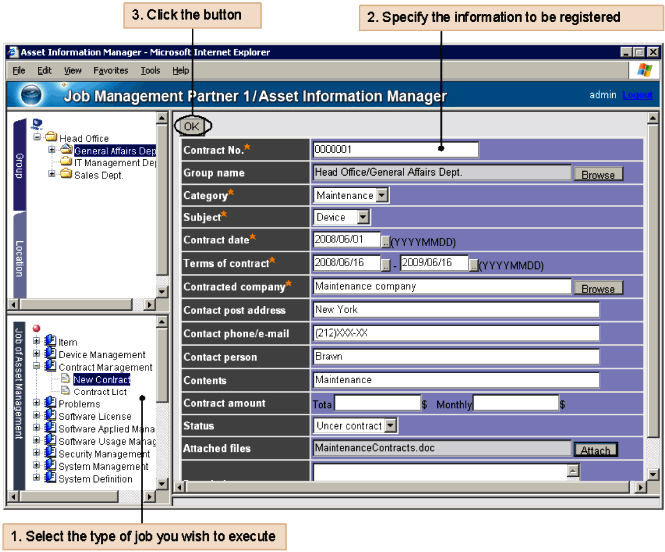Open the Status dropdown
The height and width of the screenshot is (552, 665).
[390, 426]
